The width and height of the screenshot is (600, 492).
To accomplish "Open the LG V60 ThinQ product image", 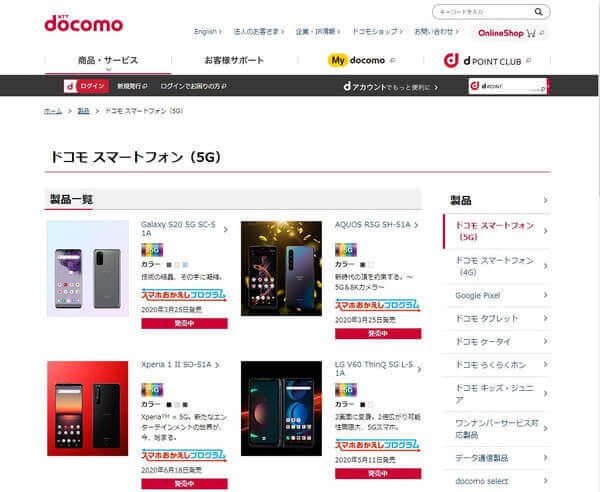I will (x=281, y=408).
